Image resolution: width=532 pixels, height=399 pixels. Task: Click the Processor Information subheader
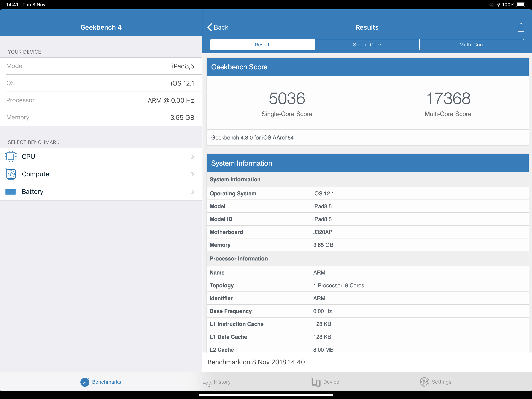point(367,259)
